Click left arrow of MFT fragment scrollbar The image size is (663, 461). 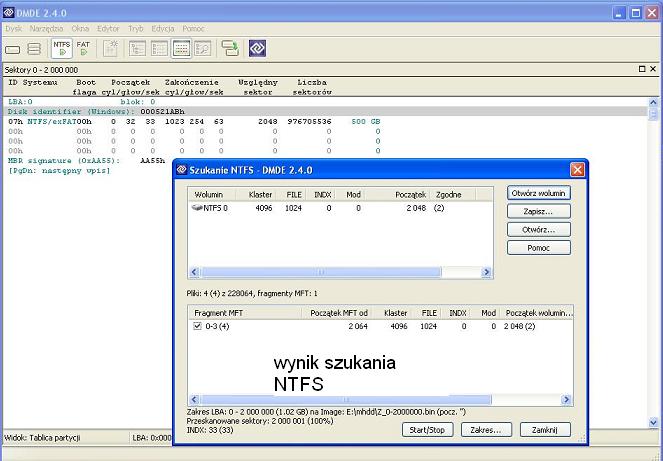click(194, 399)
